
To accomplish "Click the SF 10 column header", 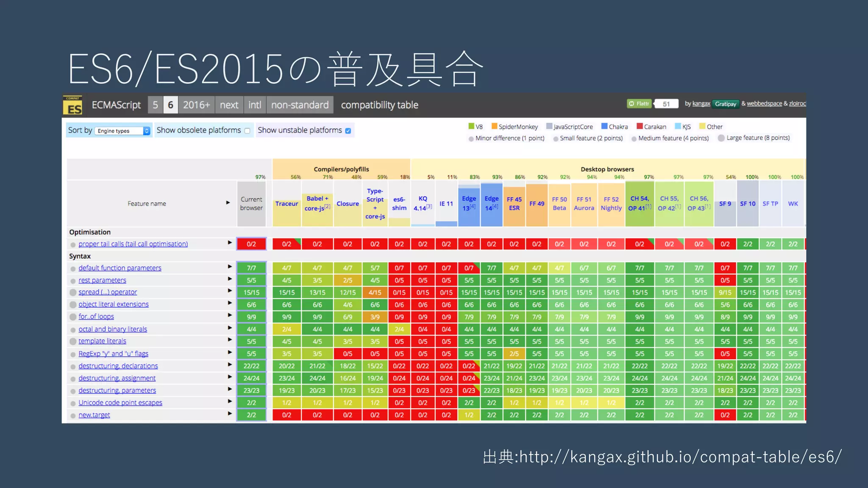I will point(748,204).
